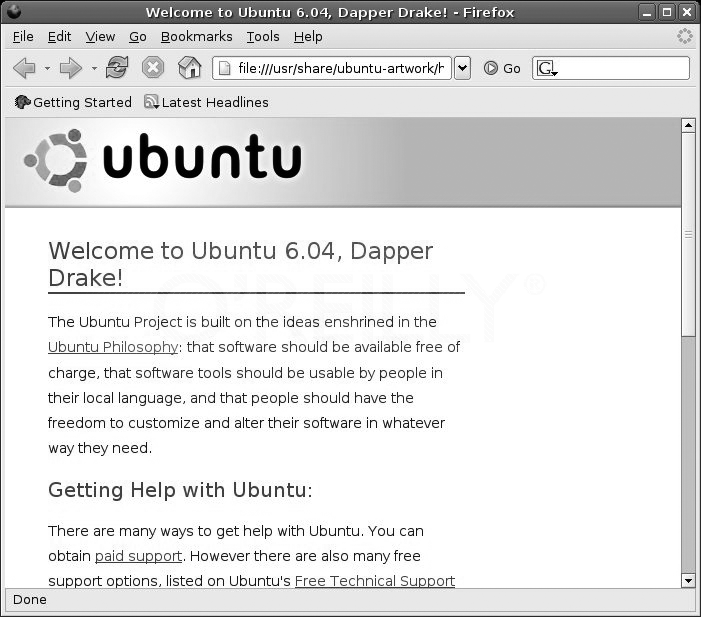Click the Done status bar text

coord(30,600)
